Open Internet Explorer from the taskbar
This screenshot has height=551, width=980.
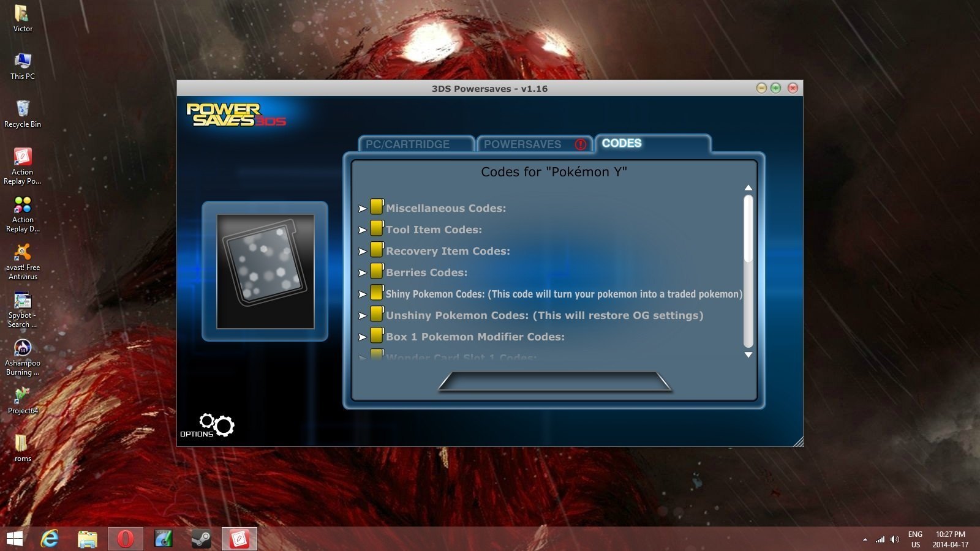[50, 539]
